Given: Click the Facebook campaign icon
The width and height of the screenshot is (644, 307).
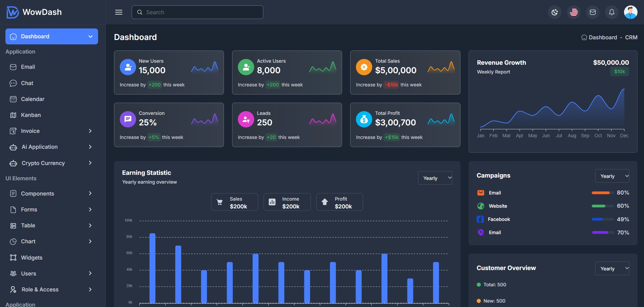Looking at the screenshot, I should (x=480, y=219).
